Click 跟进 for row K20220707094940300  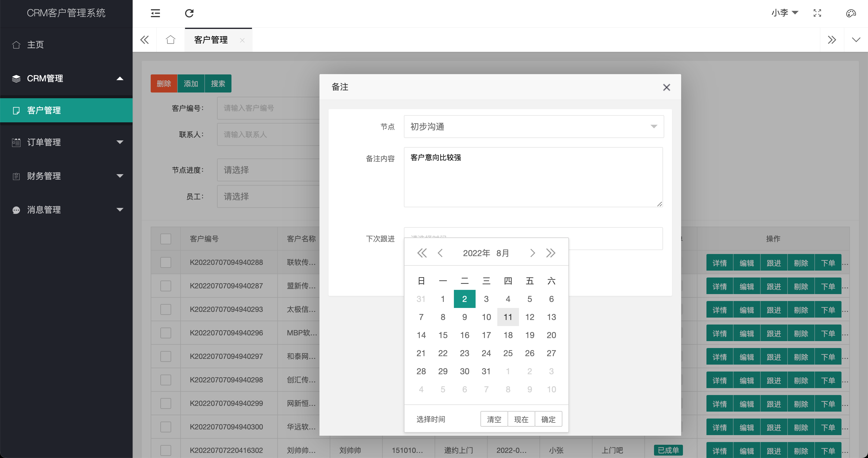[x=774, y=427]
